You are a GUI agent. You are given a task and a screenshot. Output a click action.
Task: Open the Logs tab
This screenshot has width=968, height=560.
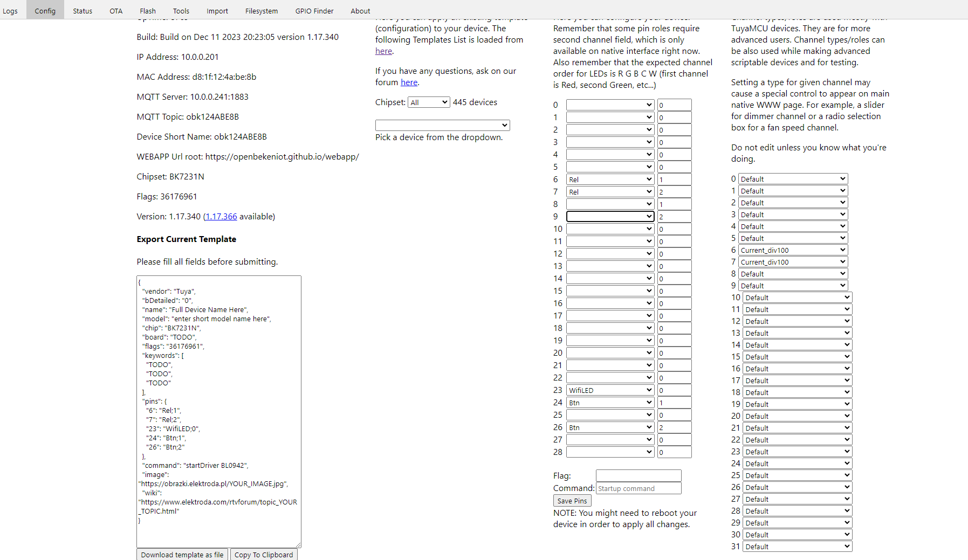(10, 11)
